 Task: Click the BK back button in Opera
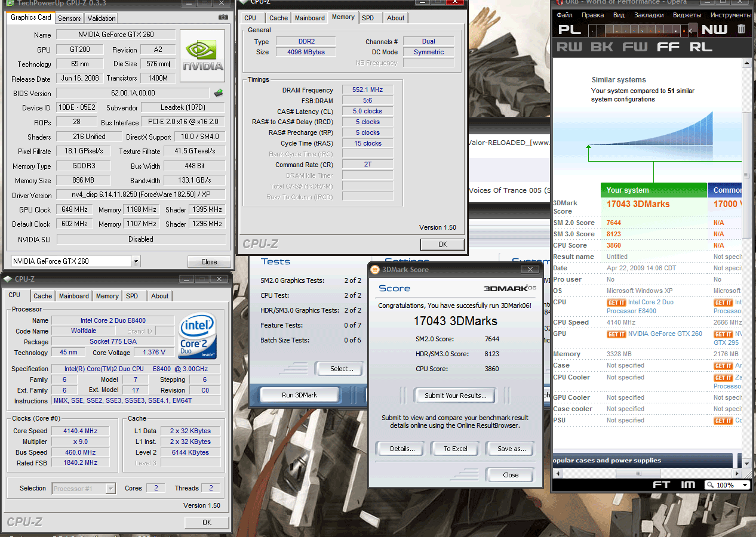[602, 47]
